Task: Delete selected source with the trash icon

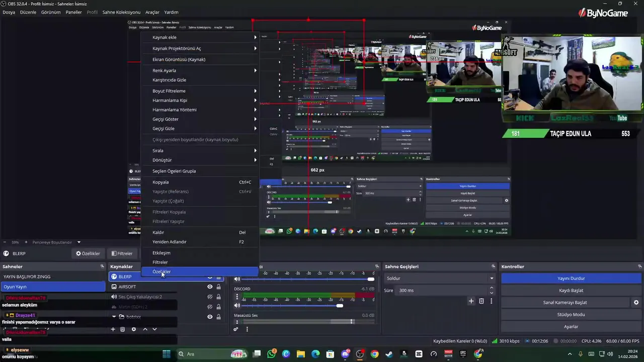Action: tap(122, 329)
